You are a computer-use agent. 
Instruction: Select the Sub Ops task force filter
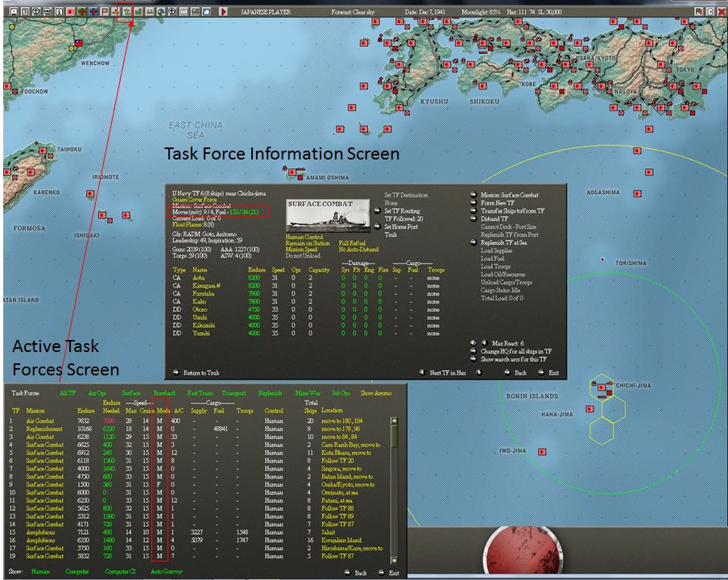click(341, 393)
